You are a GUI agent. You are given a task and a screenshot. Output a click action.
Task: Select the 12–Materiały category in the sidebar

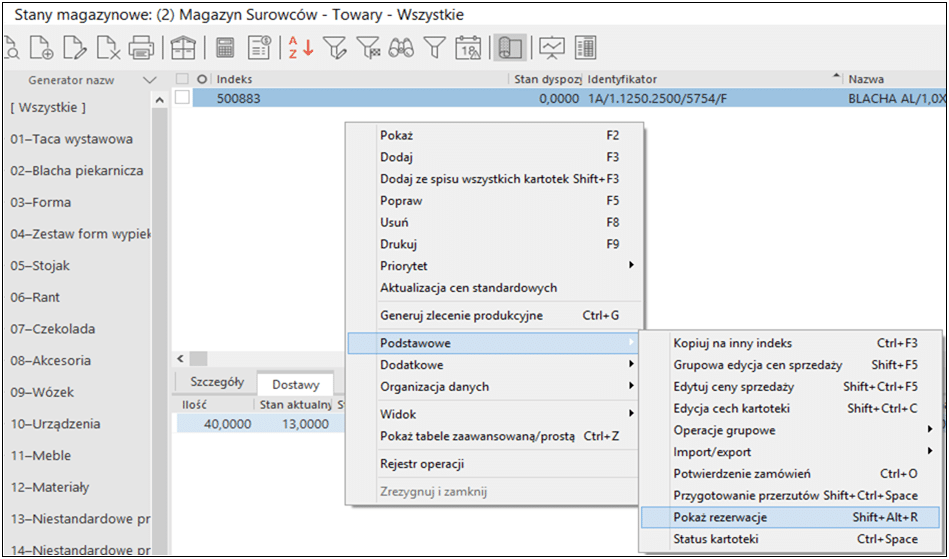(x=50, y=487)
